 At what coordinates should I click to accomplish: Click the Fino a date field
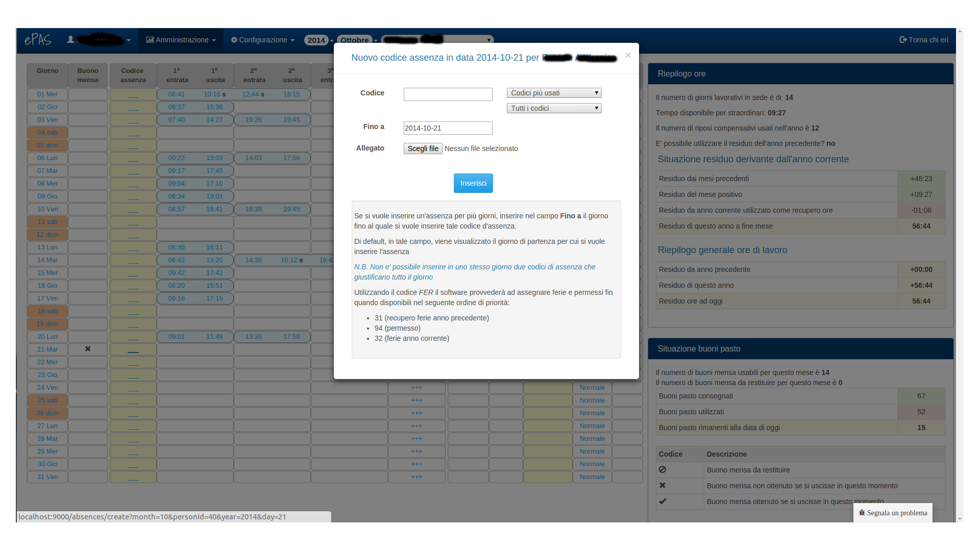pyautogui.click(x=448, y=128)
